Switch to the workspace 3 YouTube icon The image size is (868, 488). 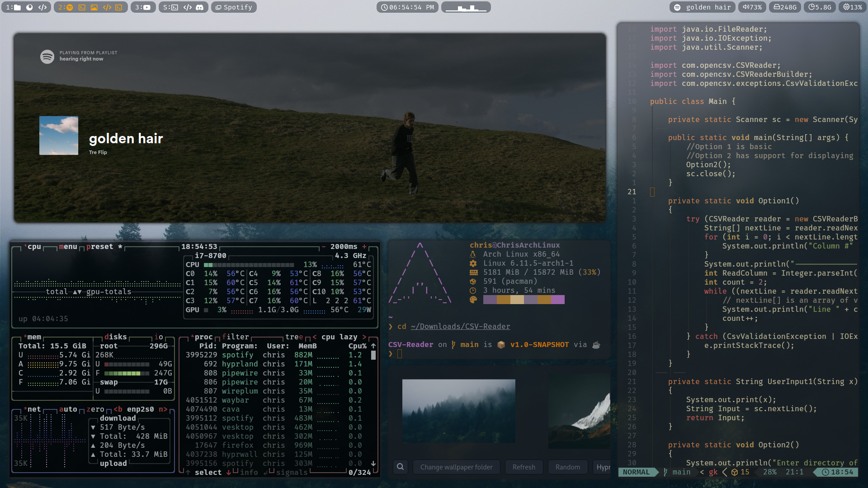pos(147,7)
